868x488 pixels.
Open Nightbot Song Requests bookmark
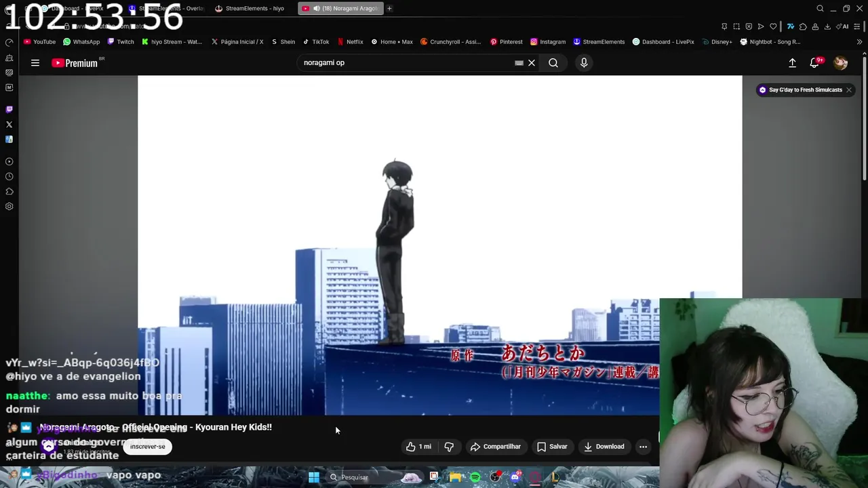coord(770,42)
